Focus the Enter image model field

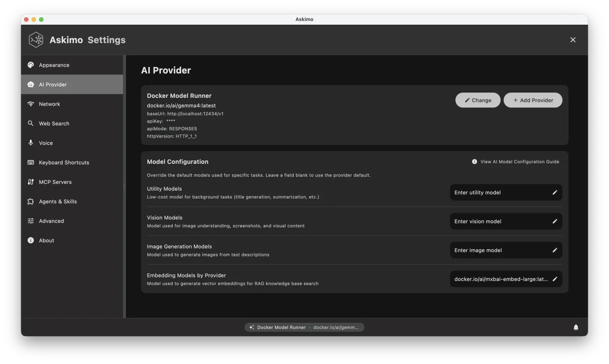pyautogui.click(x=506, y=250)
